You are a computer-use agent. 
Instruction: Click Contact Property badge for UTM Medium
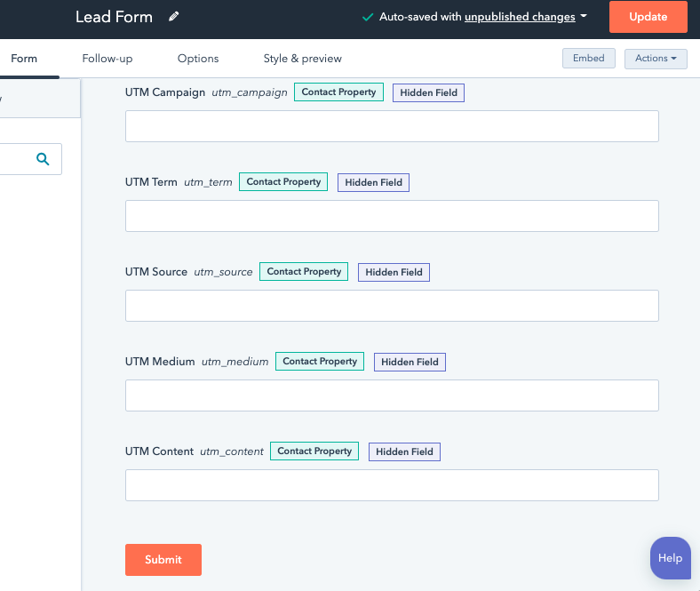click(x=320, y=362)
